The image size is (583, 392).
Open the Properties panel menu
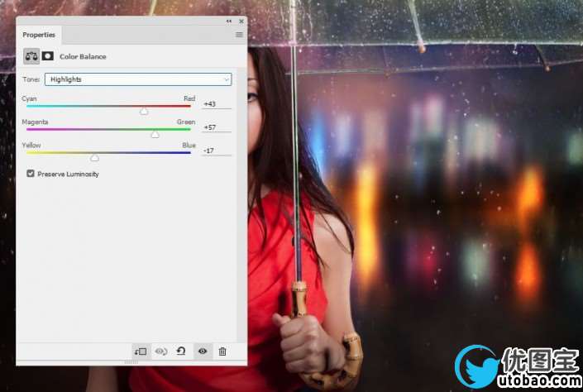coord(239,35)
